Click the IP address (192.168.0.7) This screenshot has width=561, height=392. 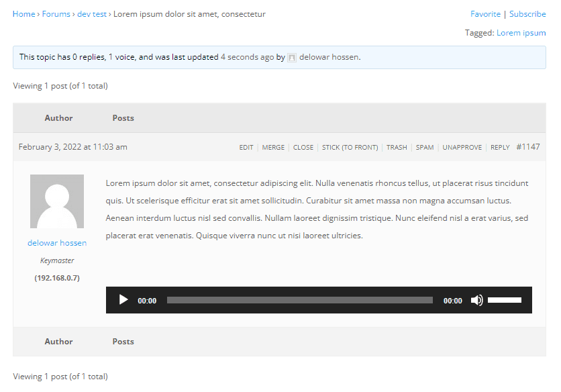pos(57,278)
